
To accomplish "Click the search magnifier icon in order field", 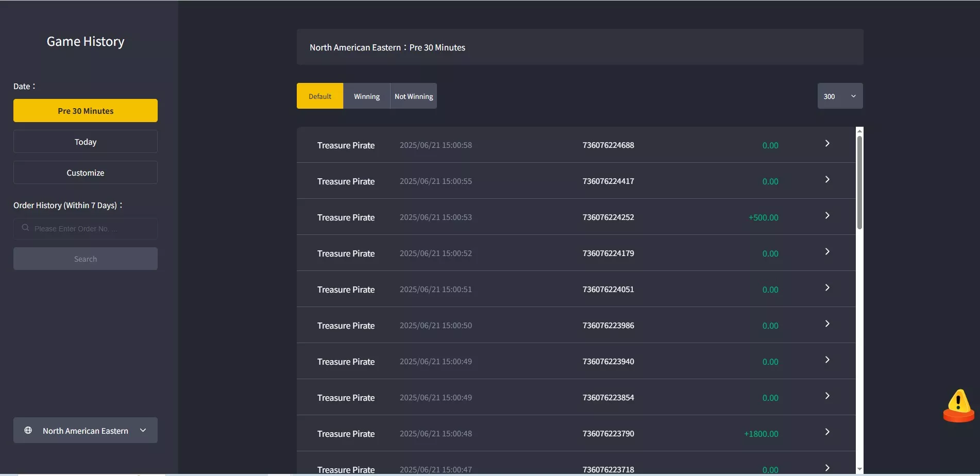I will click(25, 228).
